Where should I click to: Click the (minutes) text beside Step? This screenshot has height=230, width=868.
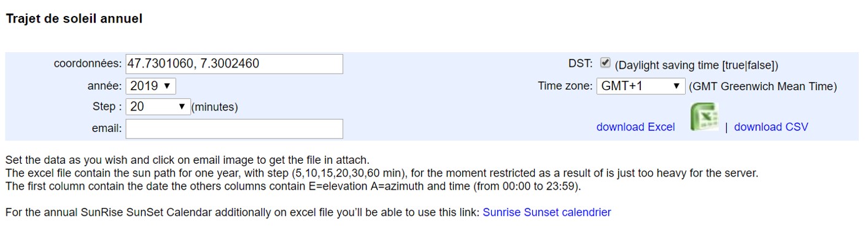pyautogui.click(x=215, y=107)
